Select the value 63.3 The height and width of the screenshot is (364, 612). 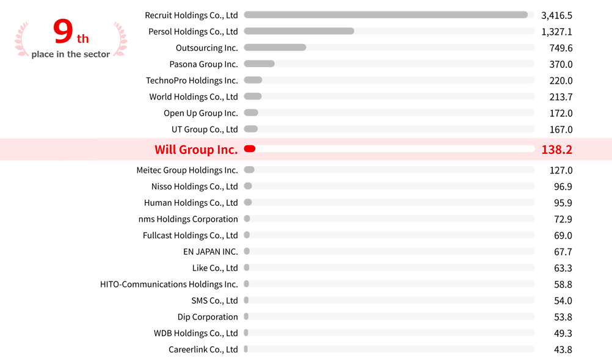tap(563, 268)
